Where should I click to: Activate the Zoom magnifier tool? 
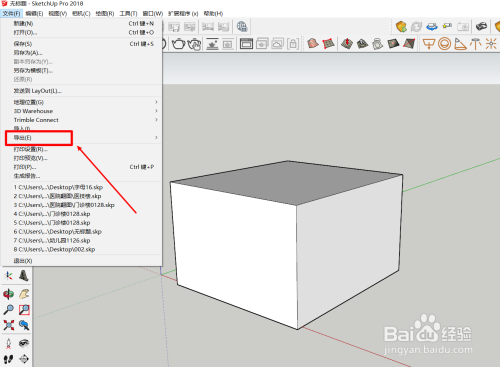pos(8,310)
